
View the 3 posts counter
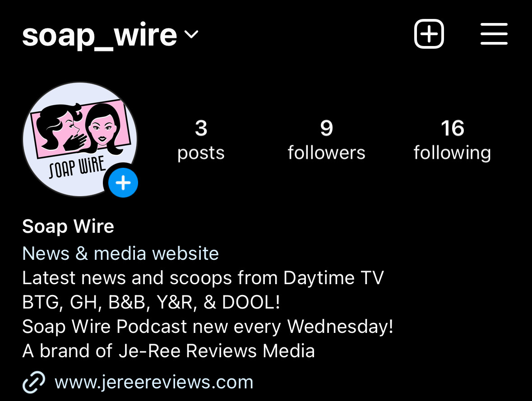pos(201,139)
